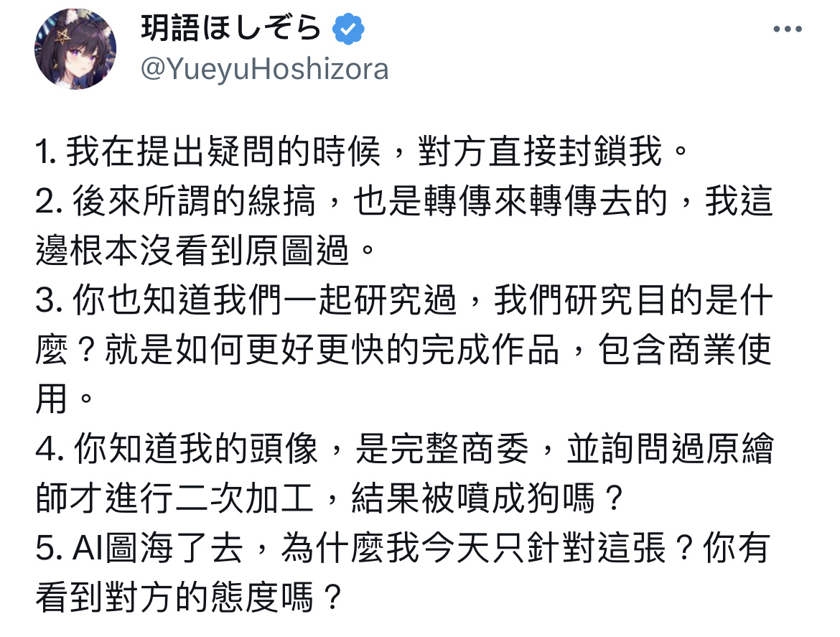Click the single-character line 用。
The width and height of the screenshot is (840, 637).
pyautogui.click(x=65, y=399)
